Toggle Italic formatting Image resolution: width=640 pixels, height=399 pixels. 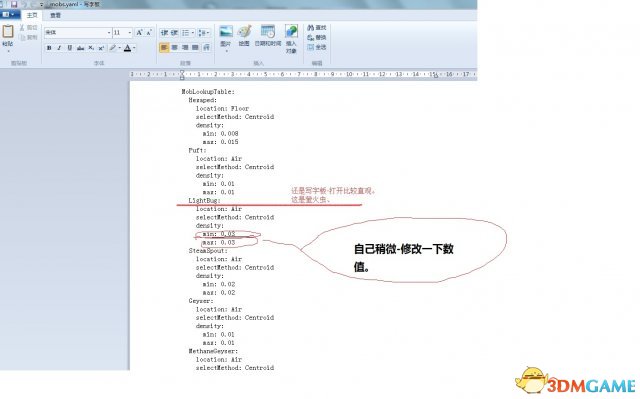(x=59, y=48)
